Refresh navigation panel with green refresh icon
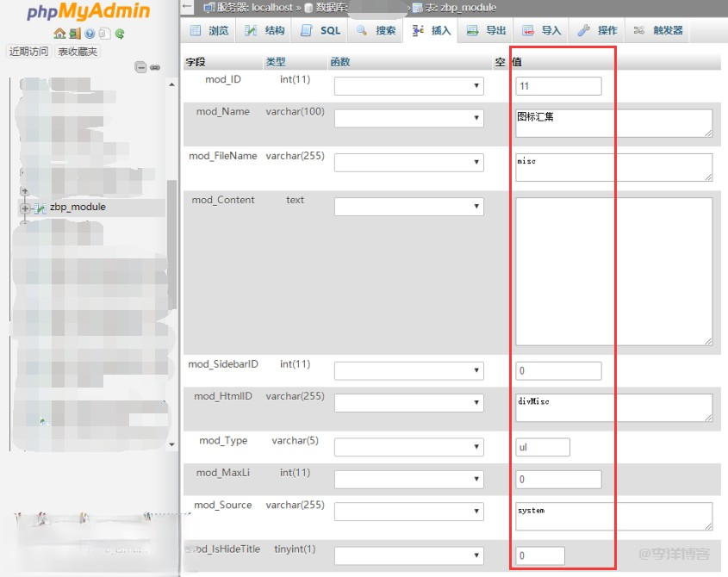 (x=121, y=34)
